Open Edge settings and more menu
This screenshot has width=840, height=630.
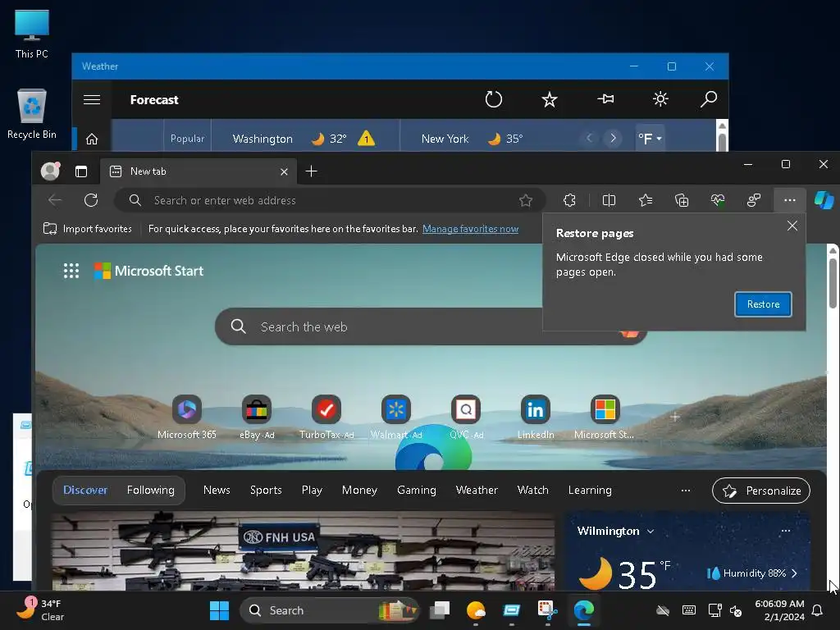click(790, 200)
